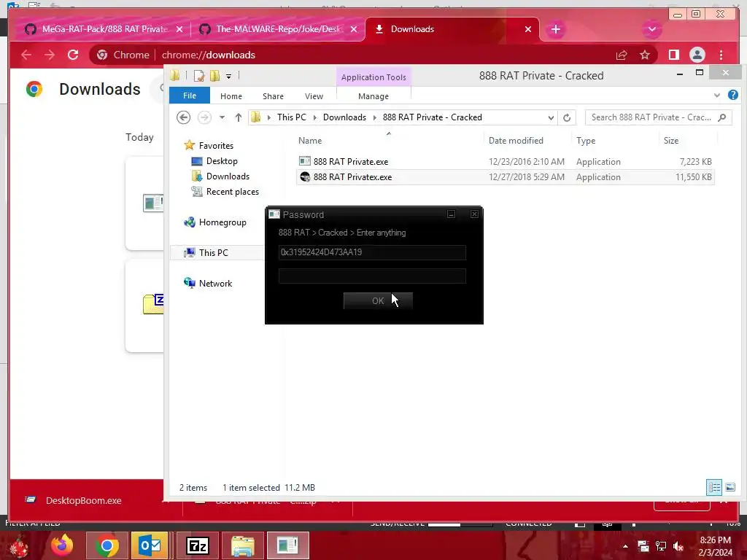Select the Application Tools contextual tab

click(x=373, y=77)
